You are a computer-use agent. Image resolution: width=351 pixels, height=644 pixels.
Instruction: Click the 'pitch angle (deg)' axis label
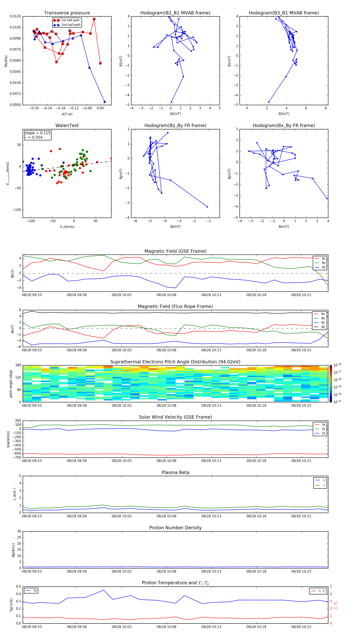pyautogui.click(x=11, y=384)
